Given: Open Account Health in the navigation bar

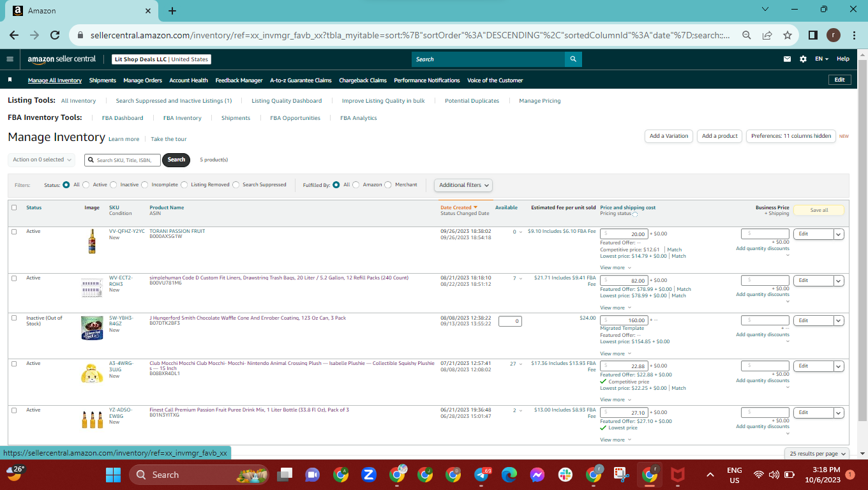Looking at the screenshot, I should pos(189,80).
